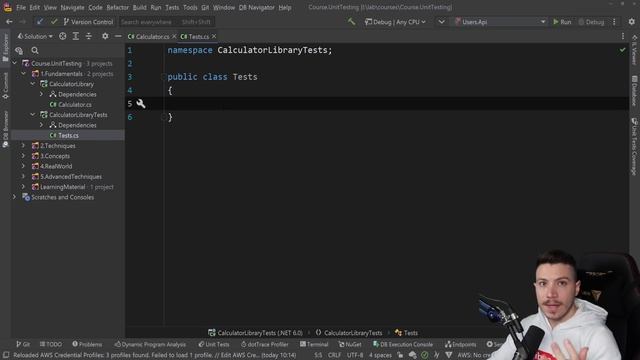Open the Solution view dropdown
Image resolution: width=640 pixels, height=360 pixels.
pos(35,36)
